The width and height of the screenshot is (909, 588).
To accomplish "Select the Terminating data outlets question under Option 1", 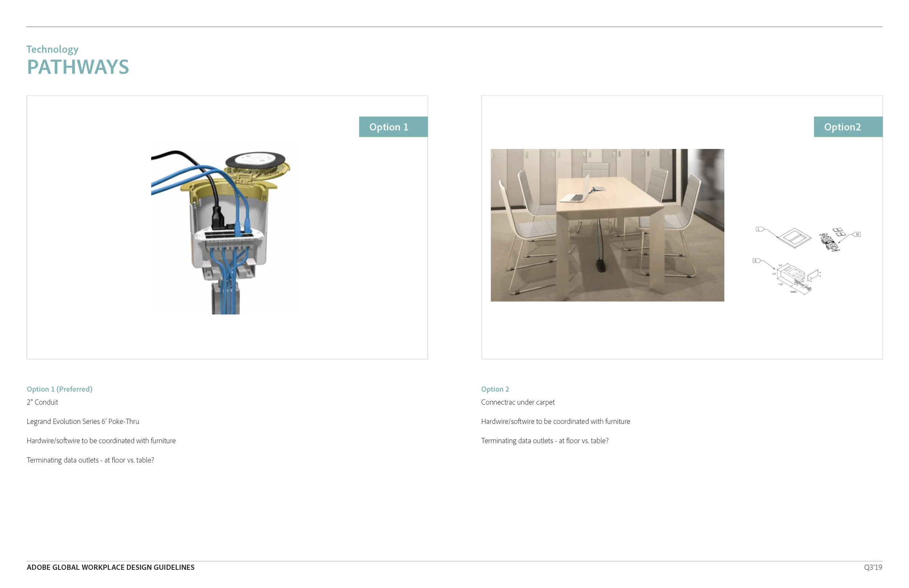I will coord(90,460).
